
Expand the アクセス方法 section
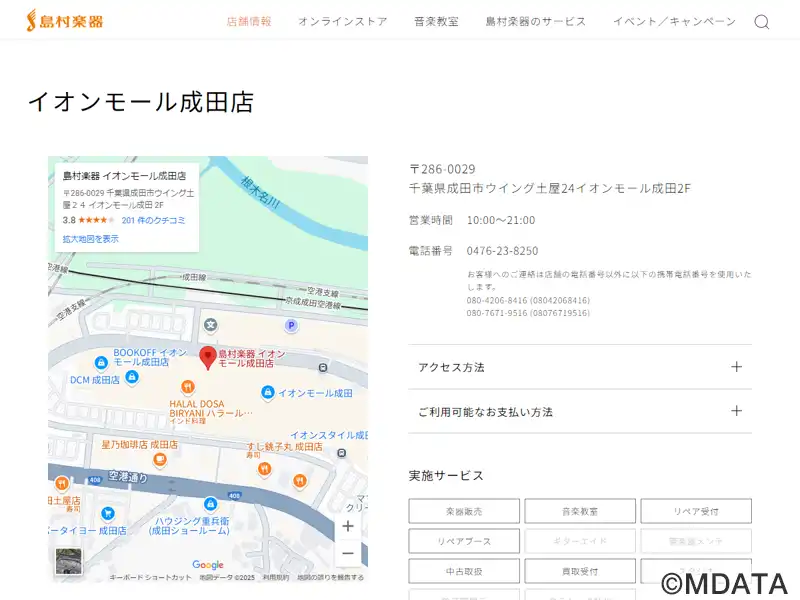coord(580,367)
